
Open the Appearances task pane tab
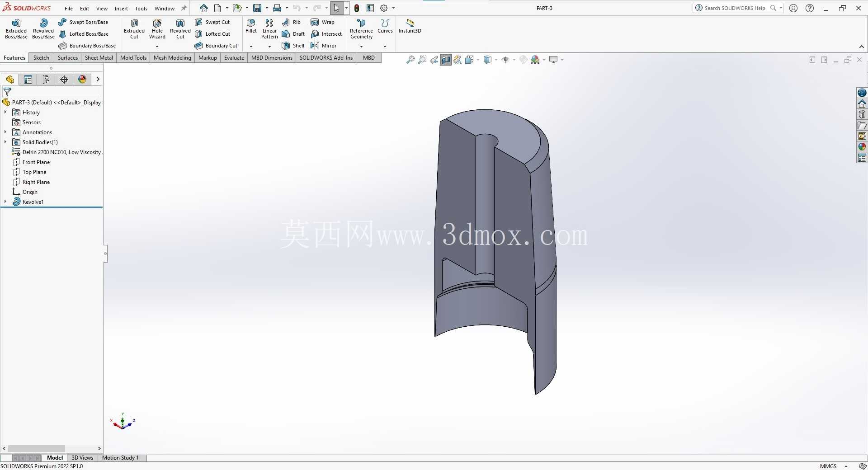(x=862, y=147)
